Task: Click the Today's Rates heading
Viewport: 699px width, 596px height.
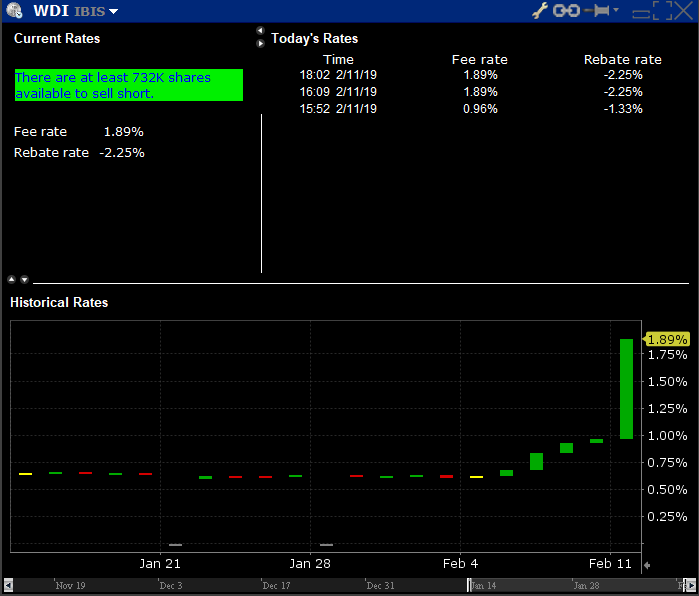Action: pyautogui.click(x=315, y=39)
